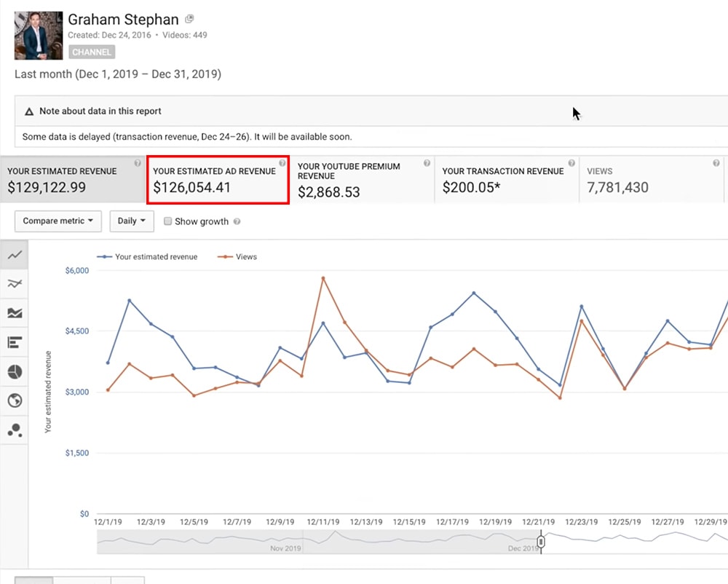Open the stacked area chart view
The height and width of the screenshot is (584, 728).
(x=15, y=313)
